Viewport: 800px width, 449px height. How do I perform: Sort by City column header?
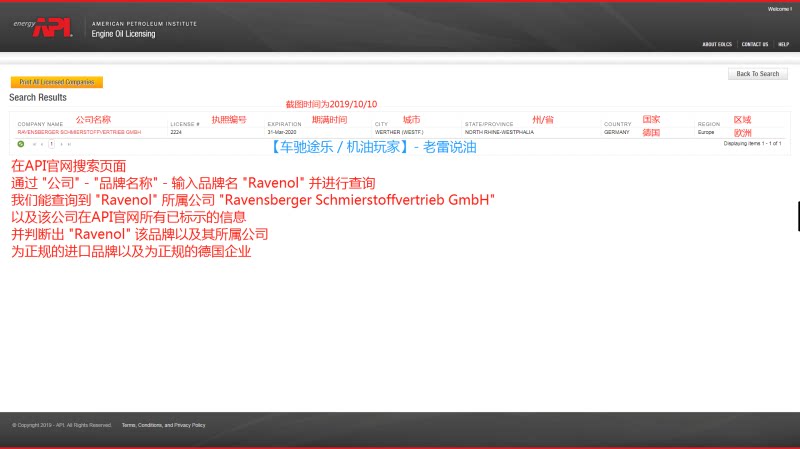381,124
